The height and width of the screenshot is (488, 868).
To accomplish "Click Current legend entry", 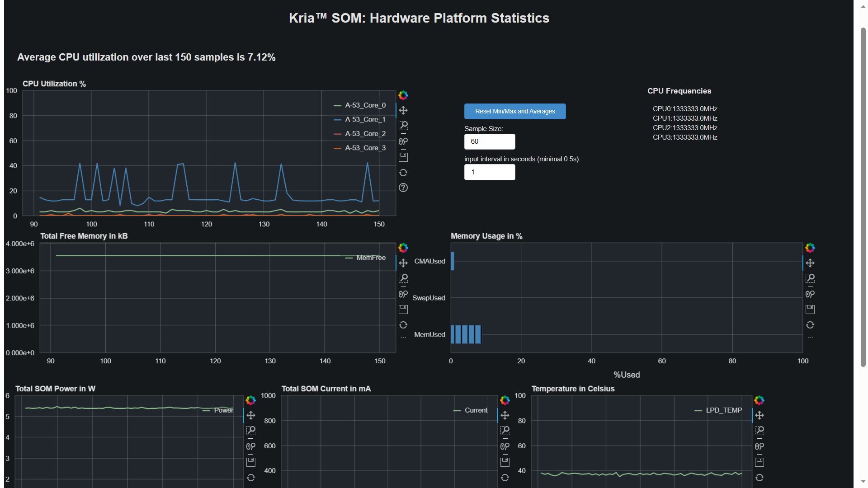I will (x=471, y=410).
